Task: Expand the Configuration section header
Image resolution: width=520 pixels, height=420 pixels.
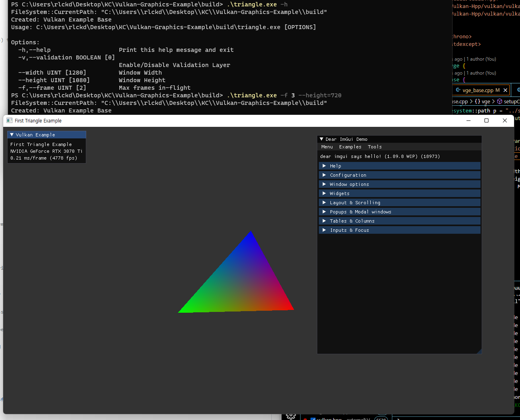Action: [399, 175]
